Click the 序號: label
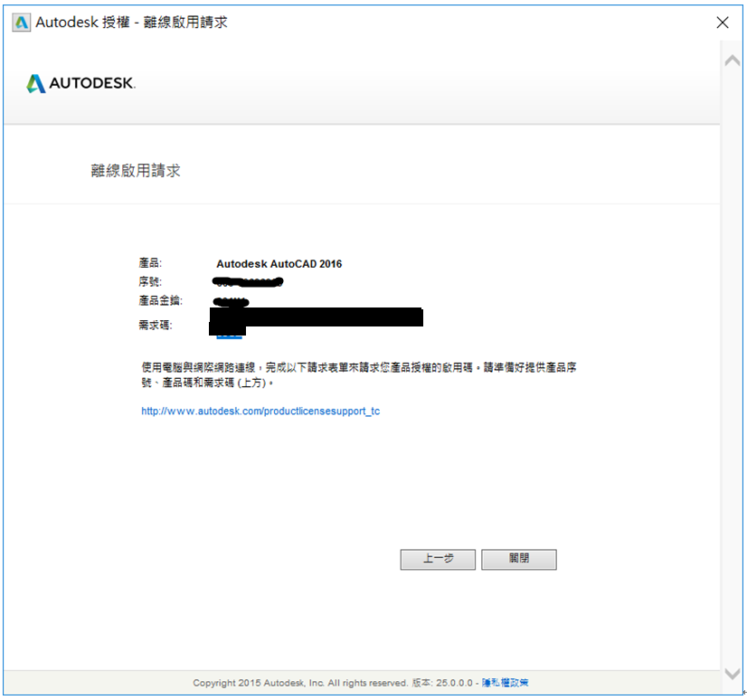The width and height of the screenshot is (747, 700). 150,281
